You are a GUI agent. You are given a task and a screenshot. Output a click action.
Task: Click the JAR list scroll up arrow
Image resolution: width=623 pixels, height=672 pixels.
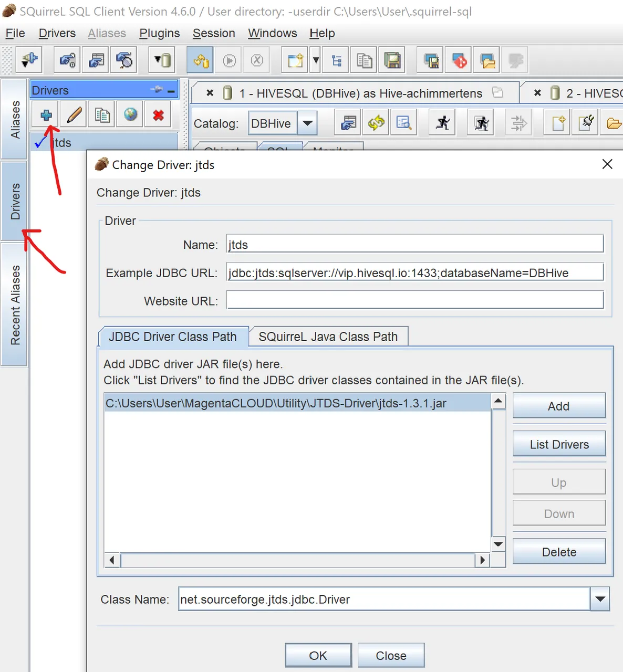pos(498,402)
